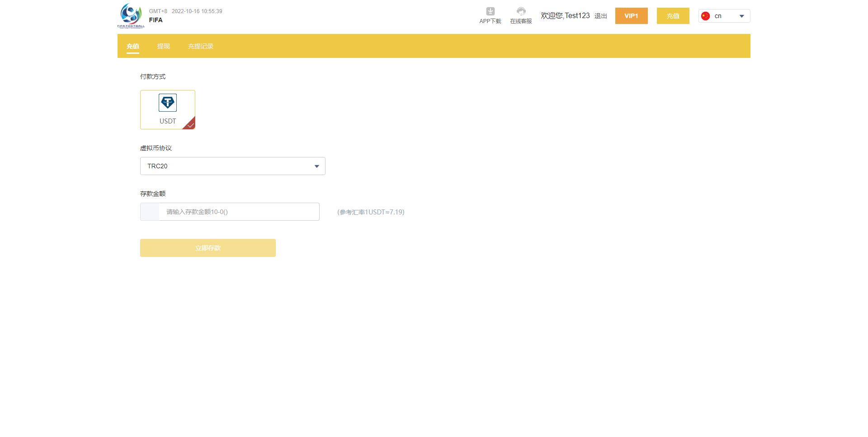Open the 充提记录 tab
The height and width of the screenshot is (437, 868).
(200, 46)
